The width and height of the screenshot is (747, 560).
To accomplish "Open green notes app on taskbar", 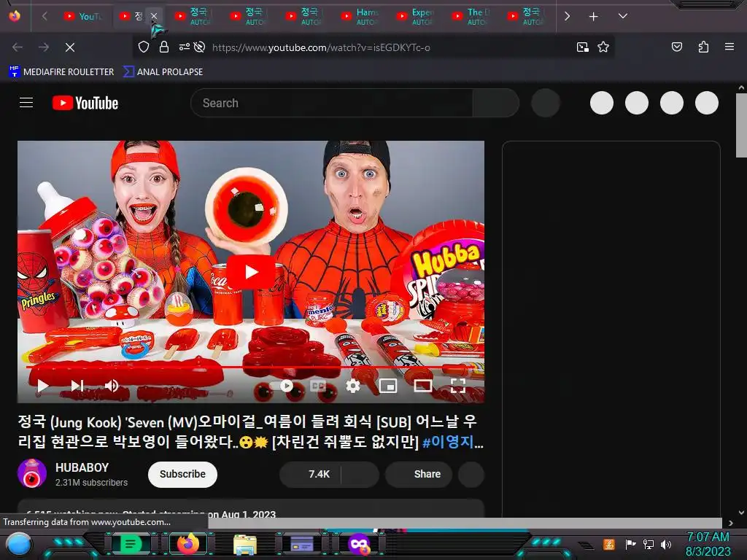I will pos(131,544).
